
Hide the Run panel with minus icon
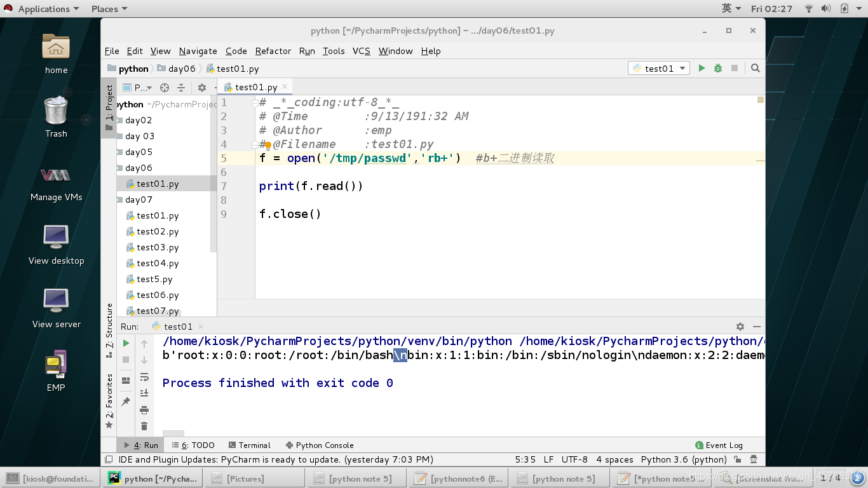[757, 326]
